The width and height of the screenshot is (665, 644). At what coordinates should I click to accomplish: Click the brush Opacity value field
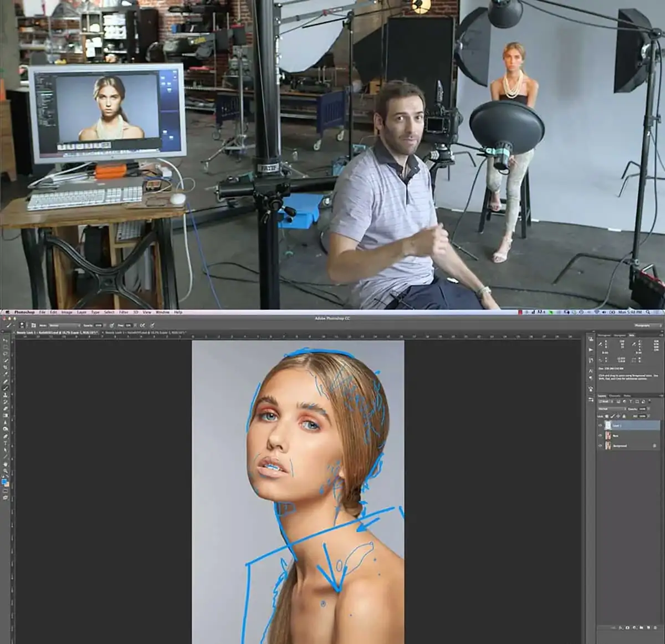pyautogui.click(x=98, y=325)
